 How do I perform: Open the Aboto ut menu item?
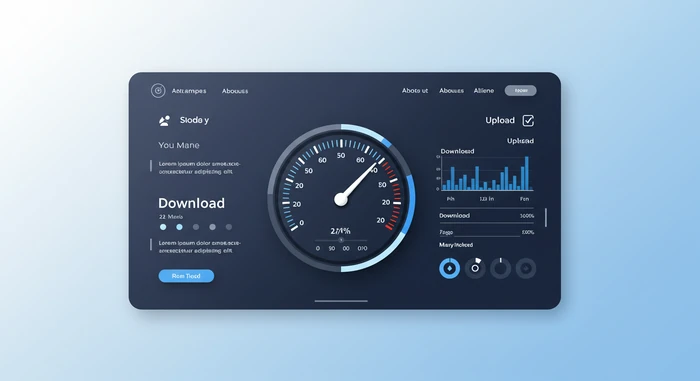tap(415, 91)
